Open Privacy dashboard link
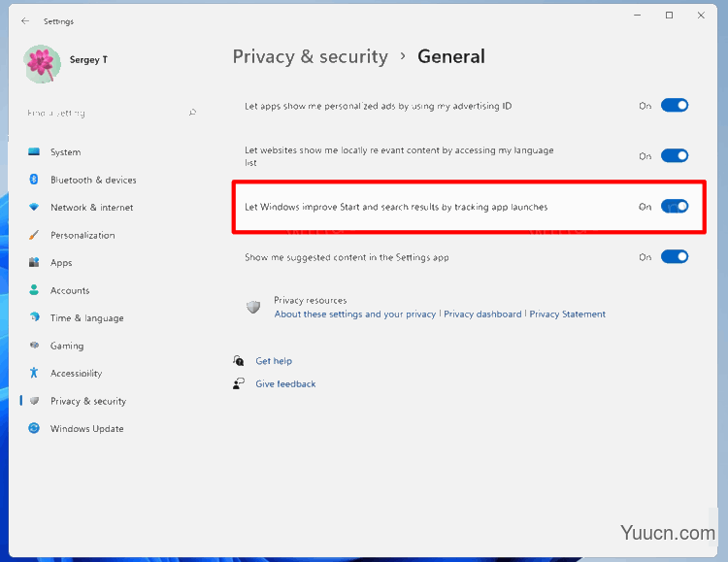 pyautogui.click(x=482, y=314)
